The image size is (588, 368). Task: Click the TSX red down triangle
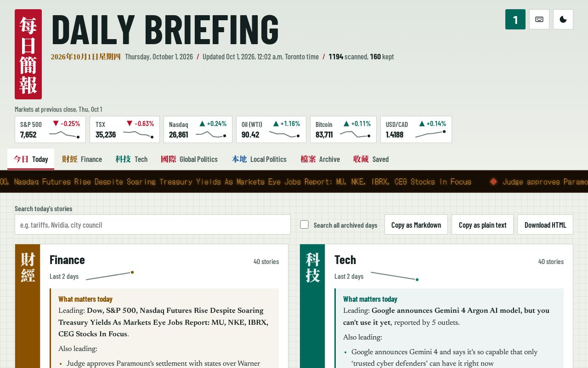(130, 123)
